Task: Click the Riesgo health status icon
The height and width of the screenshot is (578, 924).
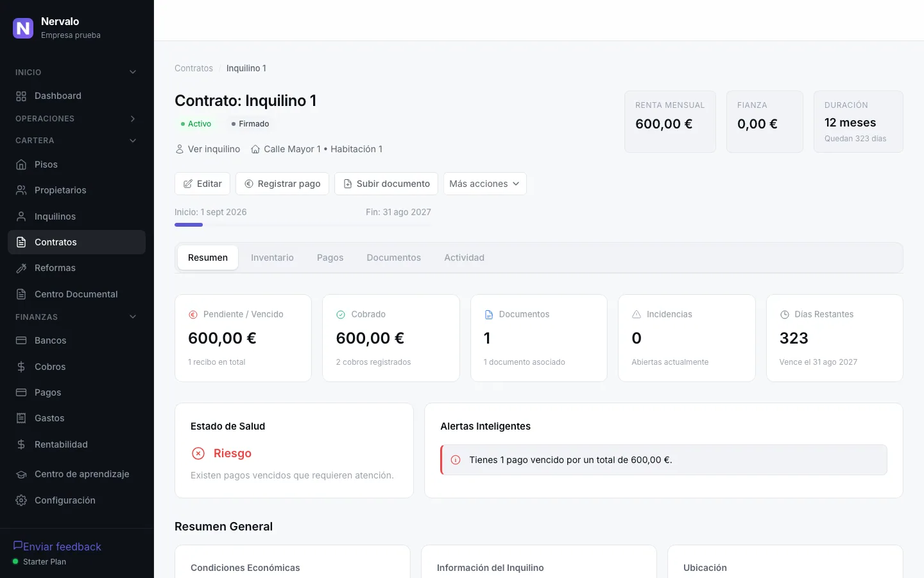Action: [x=198, y=453]
